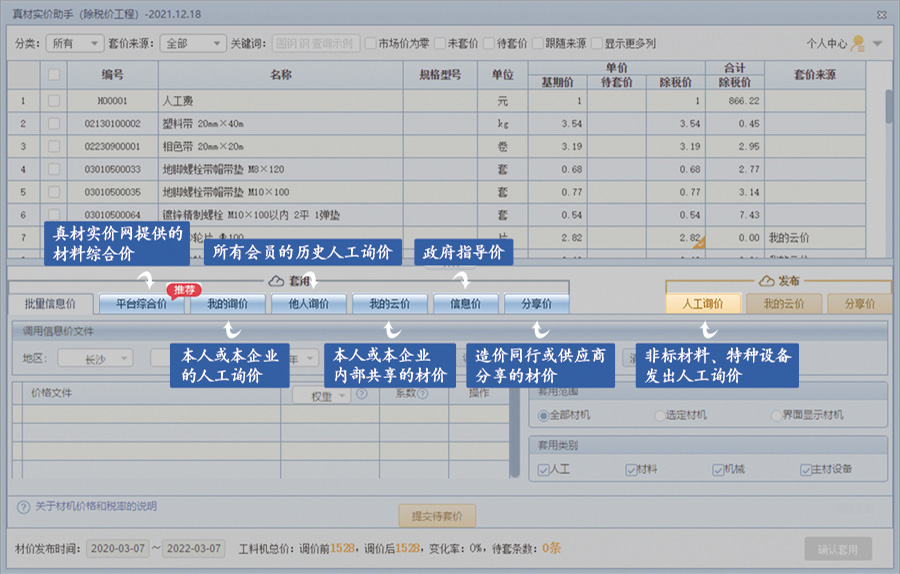This screenshot has height=574, width=900.
Task: Toggle the 显示更多列 checkbox
Action: (597, 44)
